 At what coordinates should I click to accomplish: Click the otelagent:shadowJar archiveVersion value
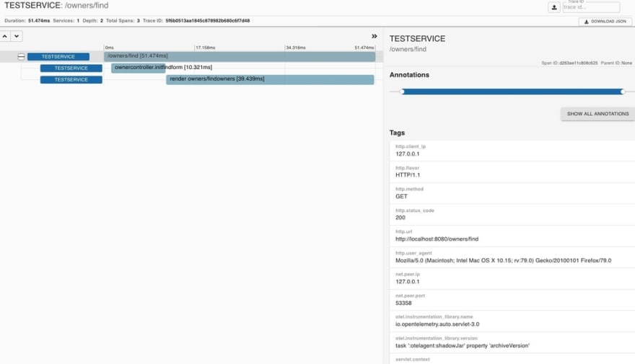463,346
